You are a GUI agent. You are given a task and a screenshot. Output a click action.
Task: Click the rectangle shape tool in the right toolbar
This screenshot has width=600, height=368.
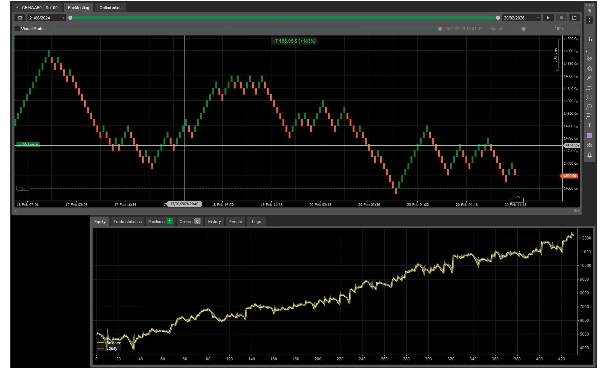tap(590, 98)
